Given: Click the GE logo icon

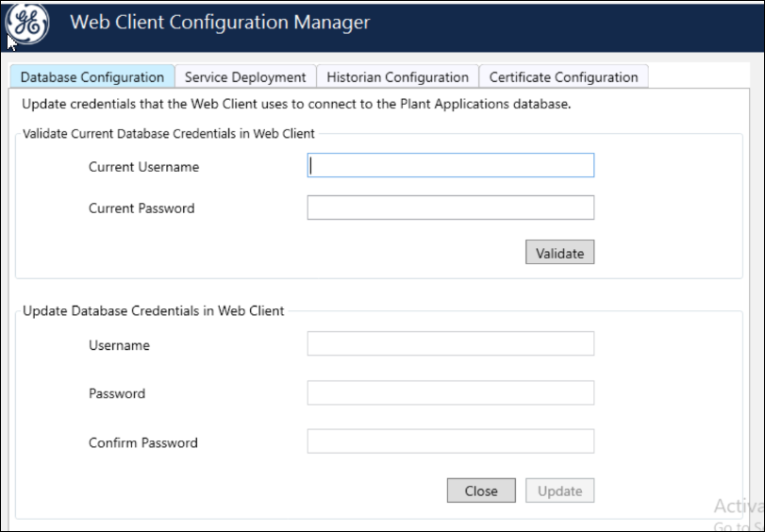Looking at the screenshot, I should tap(27, 23).
